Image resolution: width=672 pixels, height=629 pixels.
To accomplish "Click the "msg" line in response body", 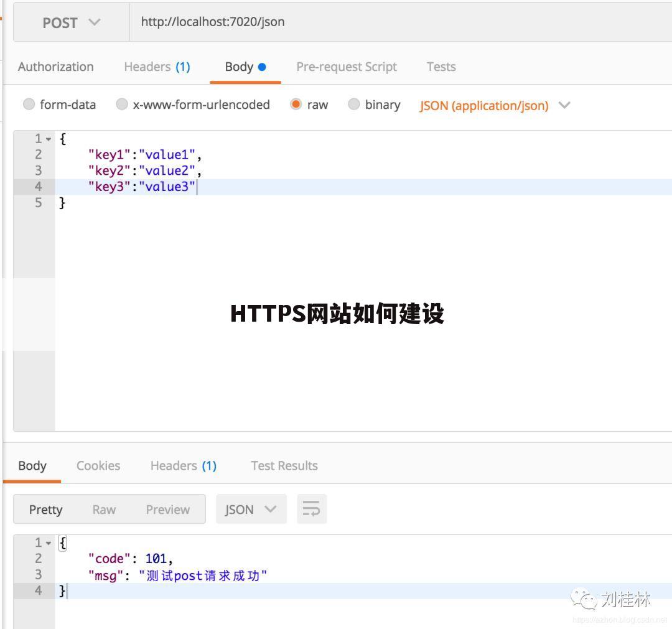I will tap(177, 575).
